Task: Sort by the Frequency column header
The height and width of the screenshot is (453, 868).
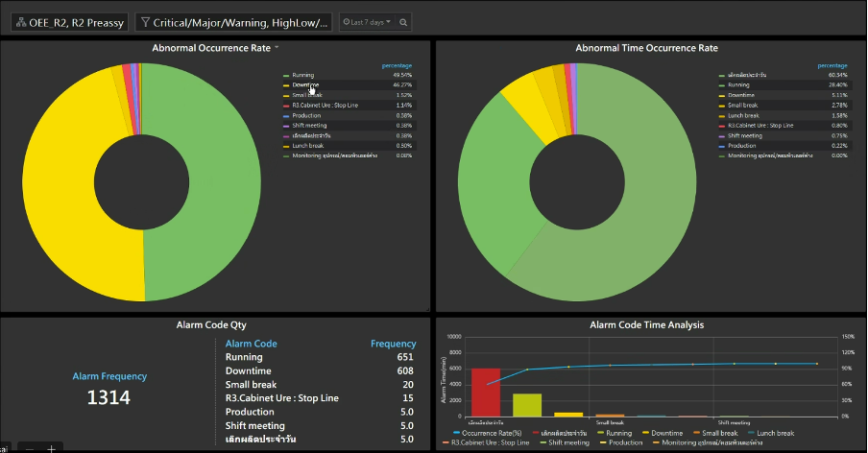Action: coord(393,344)
